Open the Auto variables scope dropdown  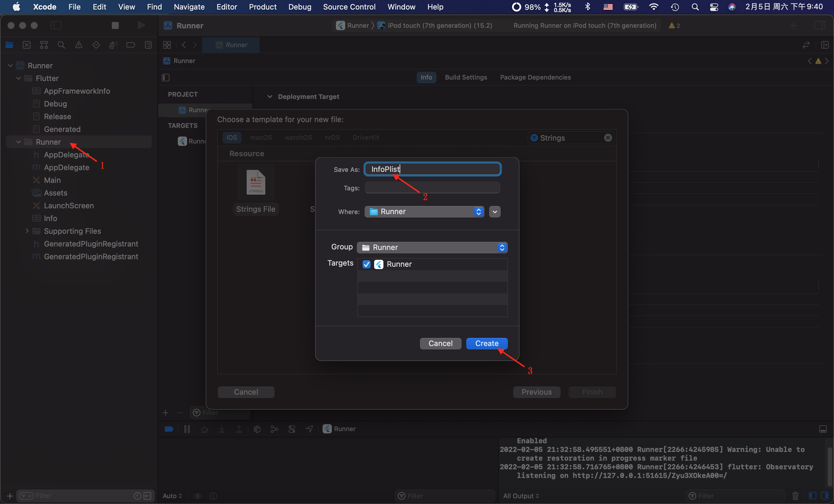coord(172,496)
